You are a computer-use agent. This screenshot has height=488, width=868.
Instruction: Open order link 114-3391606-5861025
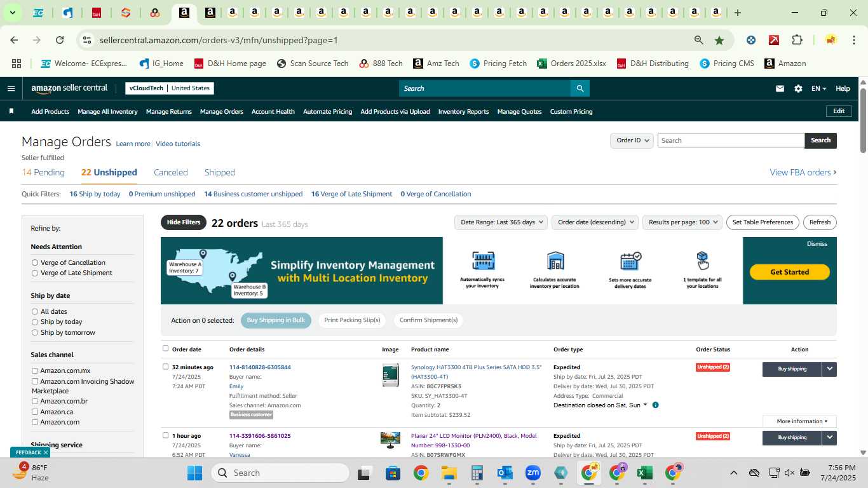coord(260,436)
